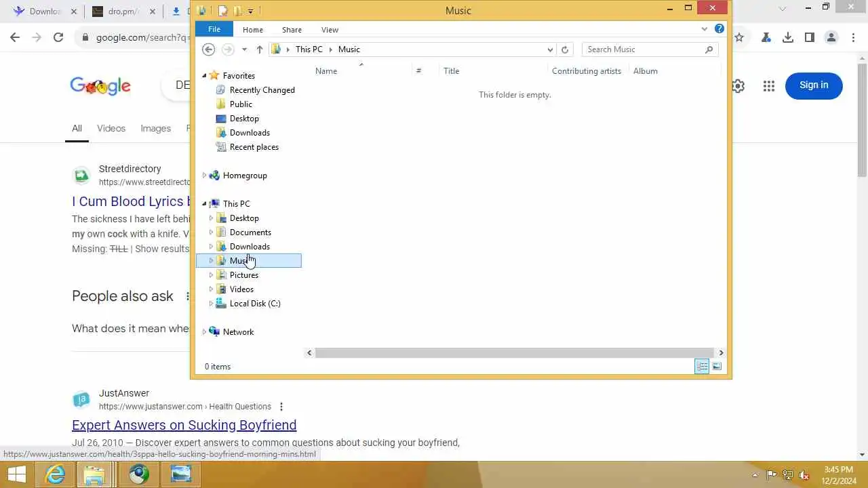
Task: Open Explorer help via question mark icon
Action: tap(719, 29)
